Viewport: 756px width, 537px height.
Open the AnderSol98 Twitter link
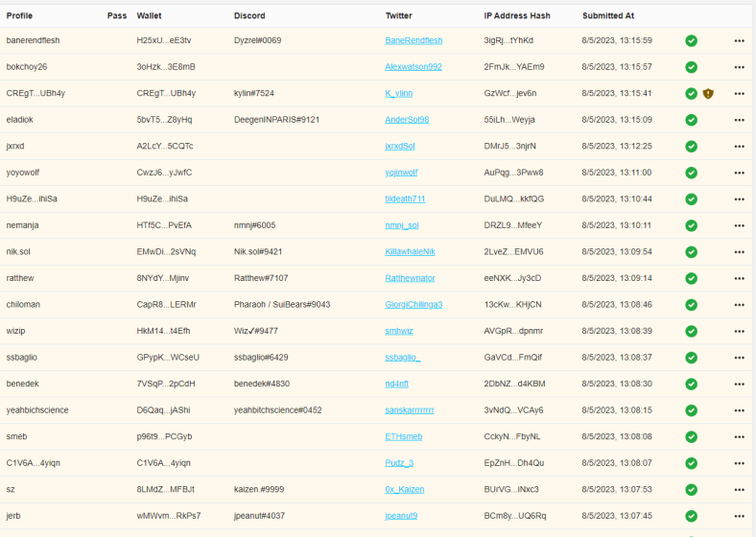407,120
